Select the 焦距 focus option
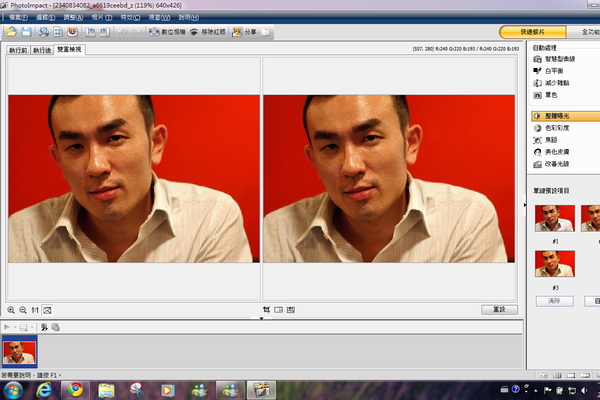 click(545, 140)
